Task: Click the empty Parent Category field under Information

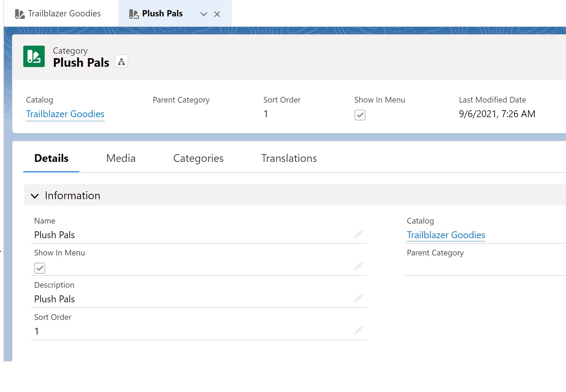Action: click(485, 267)
